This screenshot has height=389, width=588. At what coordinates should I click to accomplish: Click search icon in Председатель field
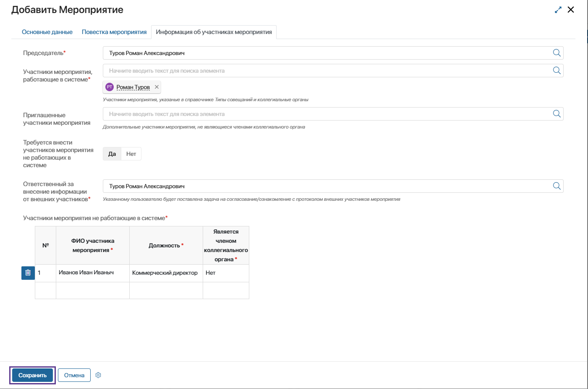coord(557,53)
